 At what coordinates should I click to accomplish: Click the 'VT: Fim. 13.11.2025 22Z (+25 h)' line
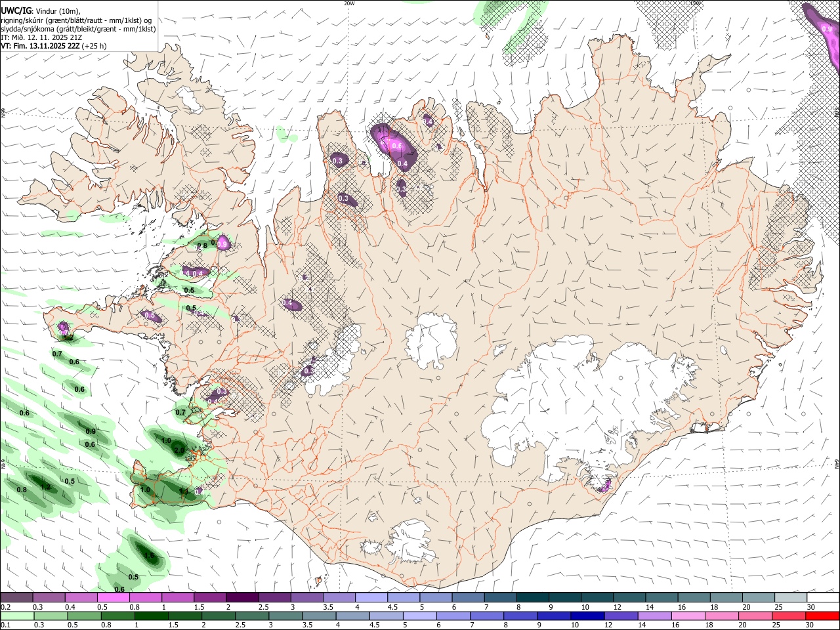pos(54,46)
